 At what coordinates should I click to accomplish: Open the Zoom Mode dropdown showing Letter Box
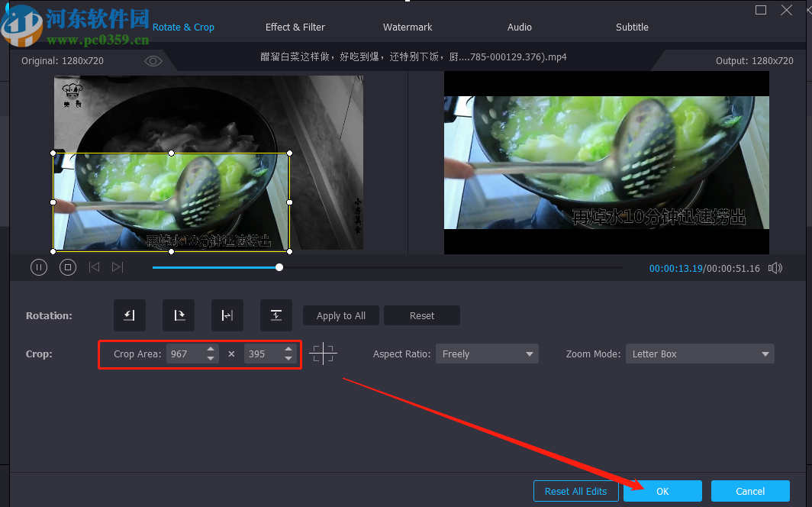click(x=699, y=354)
